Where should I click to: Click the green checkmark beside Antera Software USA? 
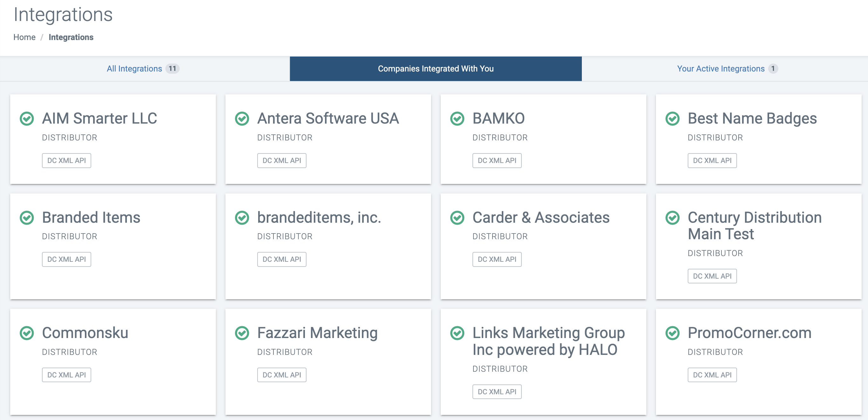[x=242, y=119]
